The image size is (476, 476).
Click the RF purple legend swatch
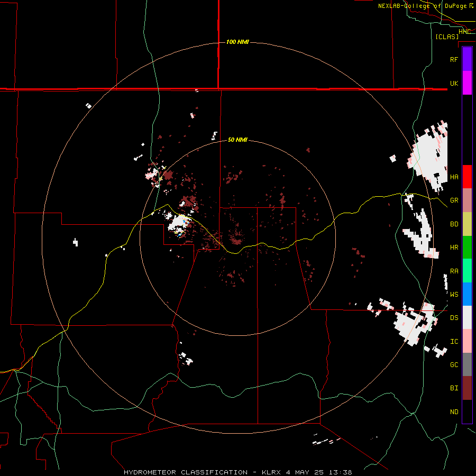coord(467,59)
